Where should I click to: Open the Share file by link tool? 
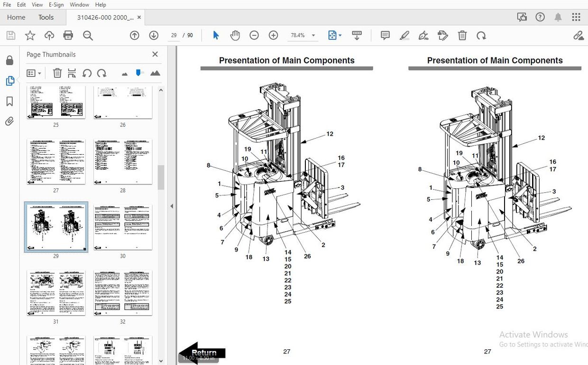click(x=578, y=35)
